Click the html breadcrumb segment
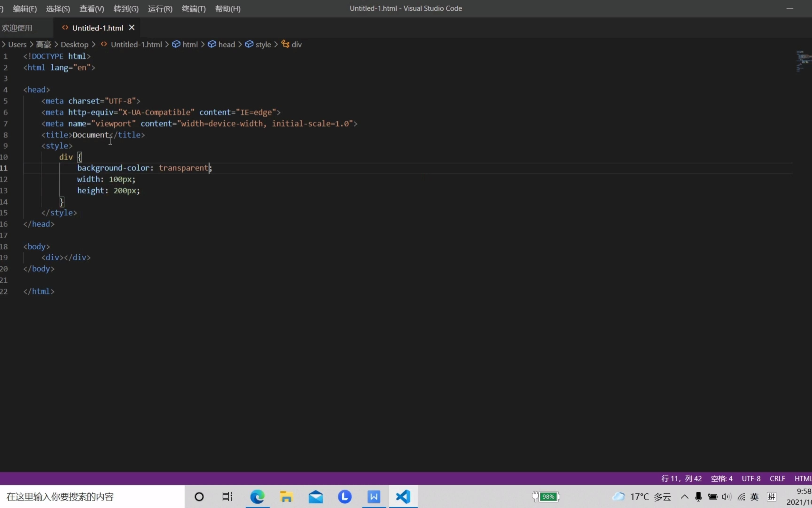 click(x=185, y=44)
